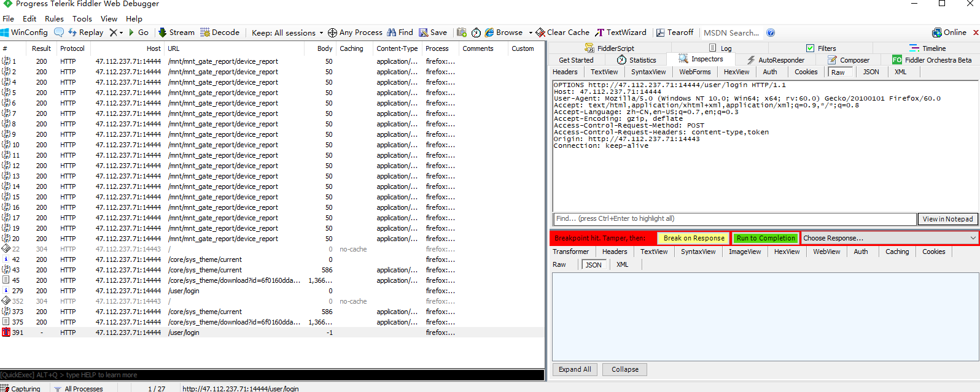Open the Edit menu
The width and height of the screenshot is (980, 392).
29,18
